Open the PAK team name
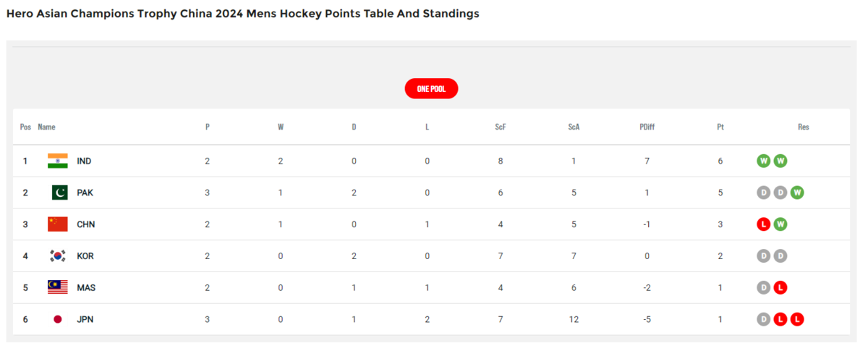The height and width of the screenshot is (359, 868). coord(85,193)
